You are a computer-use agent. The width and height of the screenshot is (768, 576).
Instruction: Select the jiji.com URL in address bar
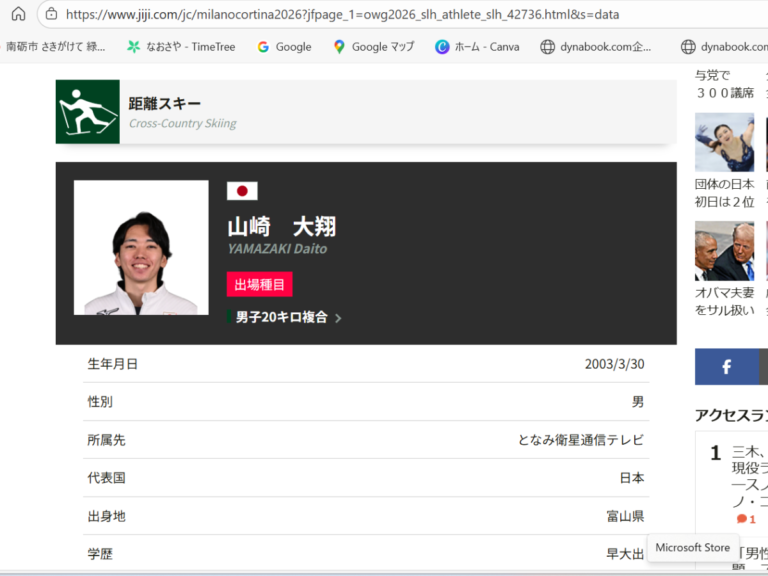point(342,15)
